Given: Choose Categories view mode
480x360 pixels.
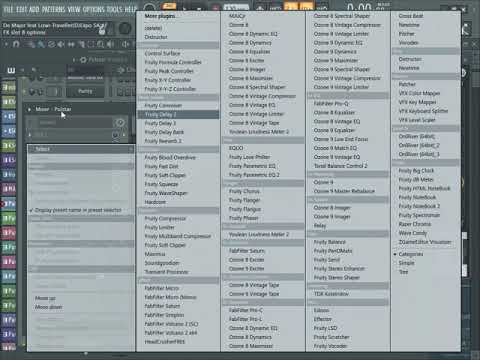Looking at the screenshot, I should coord(411,254).
